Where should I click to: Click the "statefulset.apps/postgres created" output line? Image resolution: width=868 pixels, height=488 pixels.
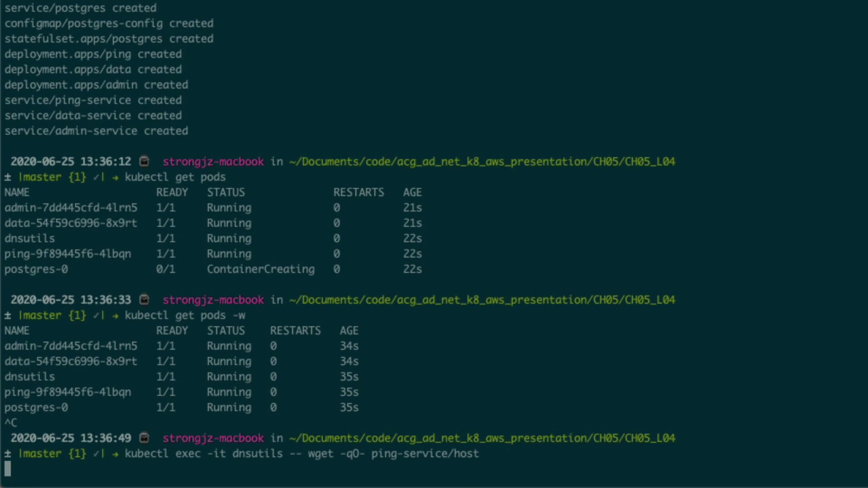point(109,39)
